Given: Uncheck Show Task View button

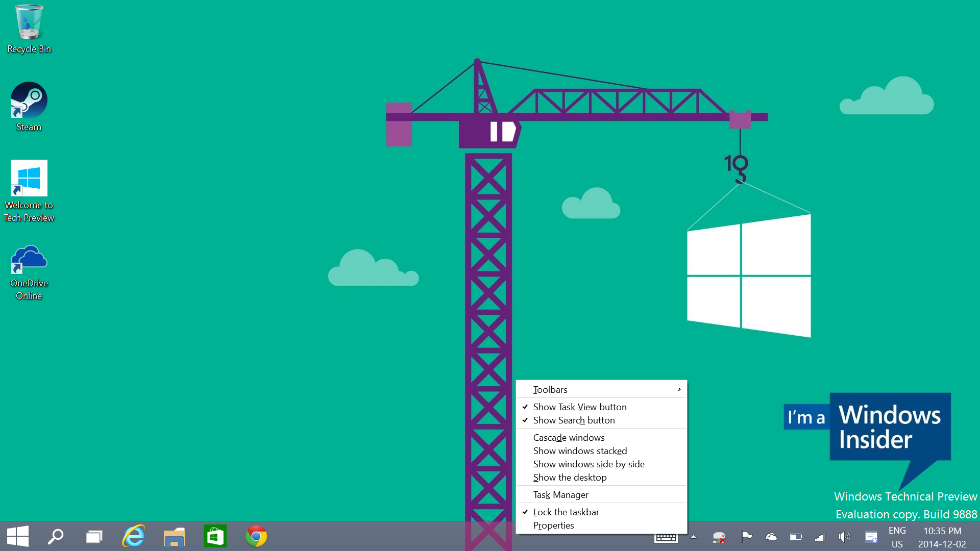Looking at the screenshot, I should point(579,407).
